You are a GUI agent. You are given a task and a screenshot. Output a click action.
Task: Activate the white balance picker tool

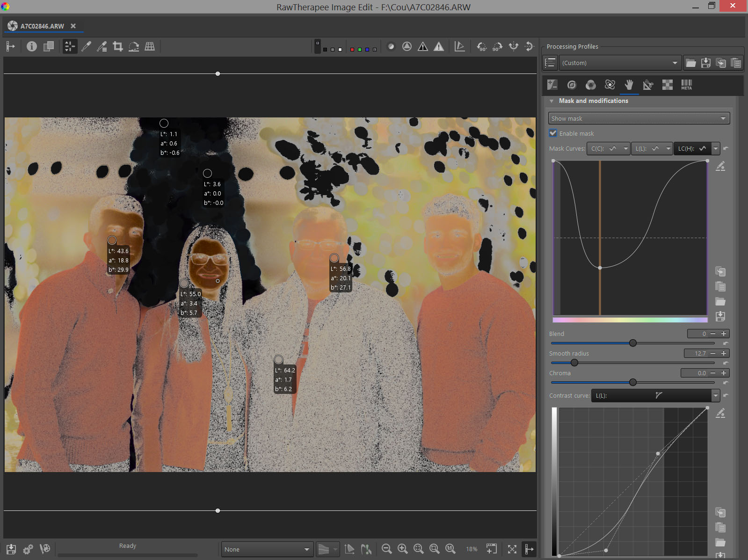click(x=86, y=46)
